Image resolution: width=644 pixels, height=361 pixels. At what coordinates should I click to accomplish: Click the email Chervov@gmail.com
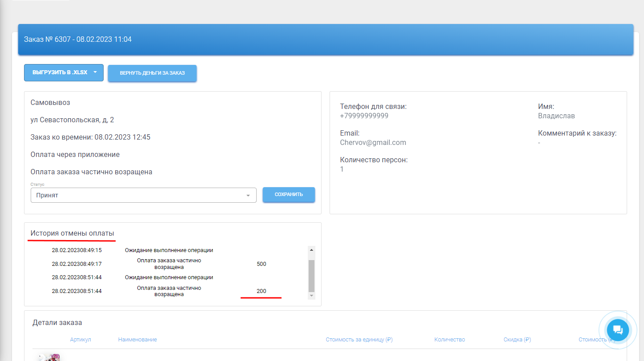click(373, 143)
